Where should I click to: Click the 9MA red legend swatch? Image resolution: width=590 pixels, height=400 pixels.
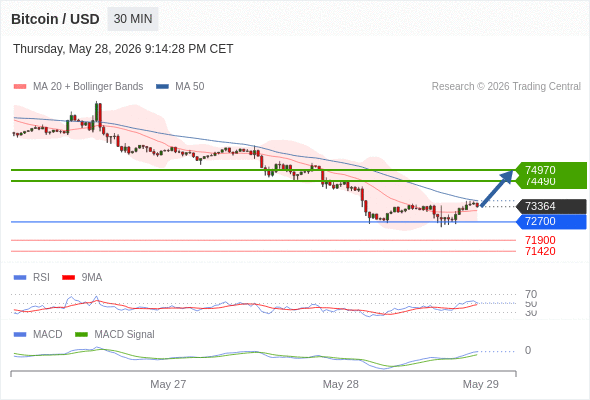[68, 278]
